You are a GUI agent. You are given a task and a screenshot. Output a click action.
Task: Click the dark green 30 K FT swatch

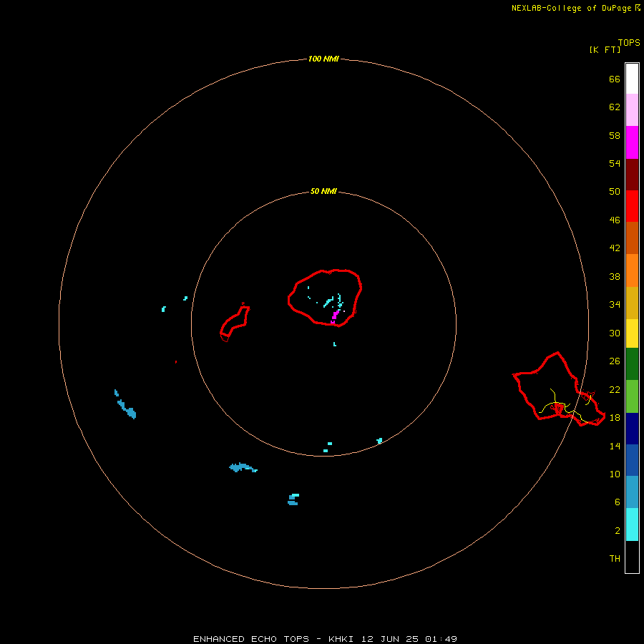coord(632,364)
